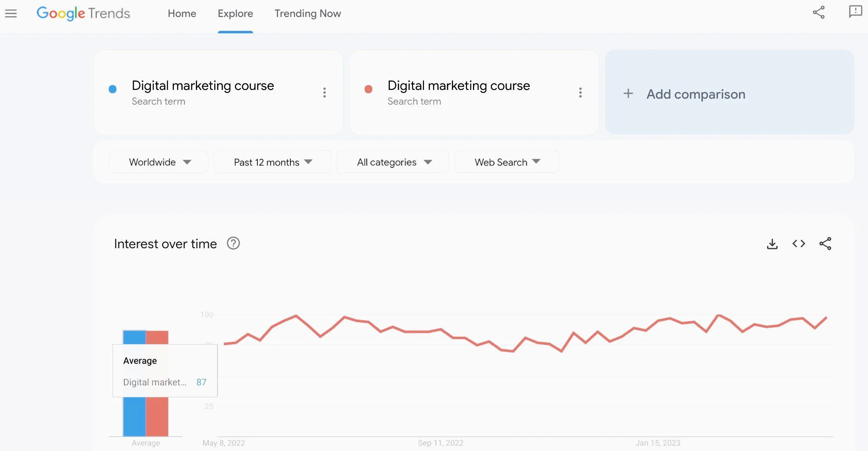Open the hamburger main menu

pyautogui.click(x=11, y=14)
